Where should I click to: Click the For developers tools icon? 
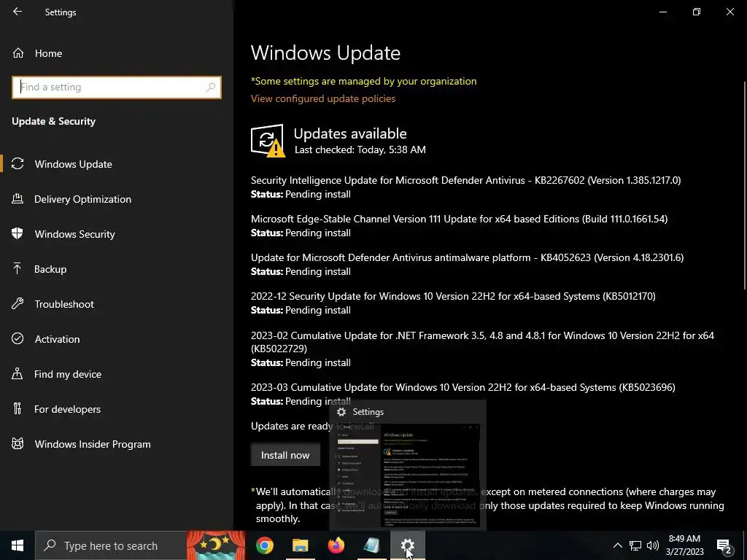click(18, 408)
